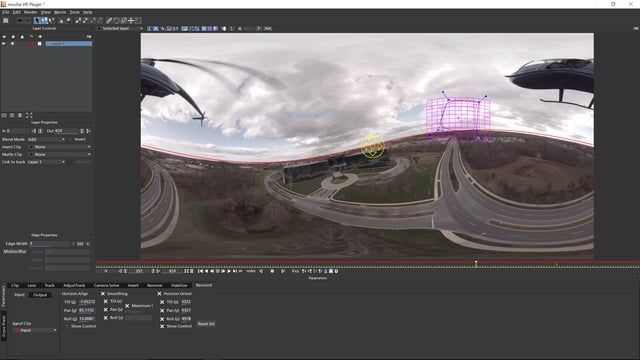
Task: Open the Link to track dropdown
Action: point(46,162)
